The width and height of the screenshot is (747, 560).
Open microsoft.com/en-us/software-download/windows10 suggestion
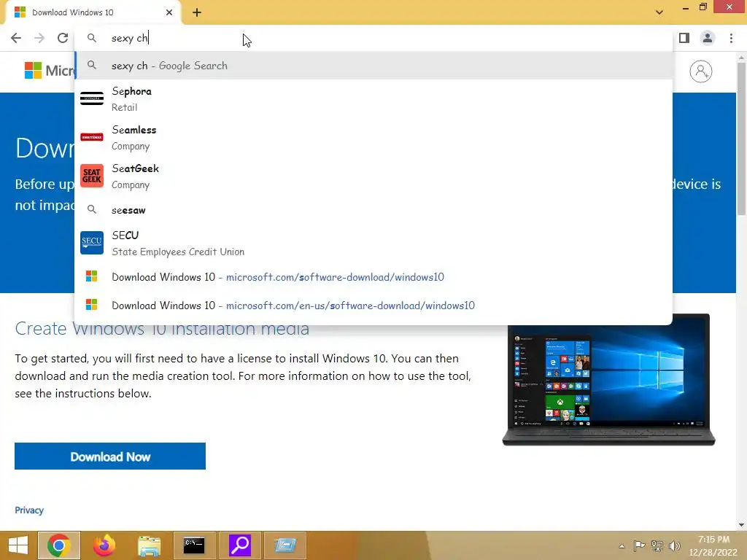pos(373,306)
